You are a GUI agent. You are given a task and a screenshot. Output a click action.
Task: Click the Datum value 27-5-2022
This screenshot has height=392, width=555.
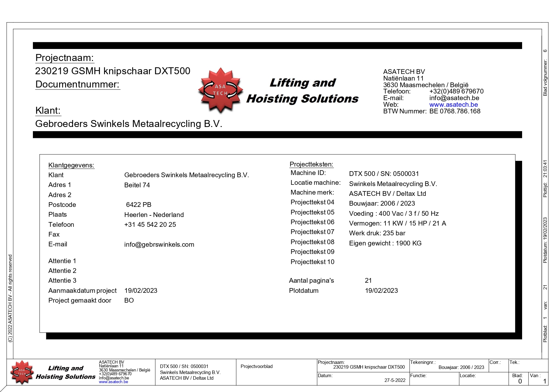point(395,380)
